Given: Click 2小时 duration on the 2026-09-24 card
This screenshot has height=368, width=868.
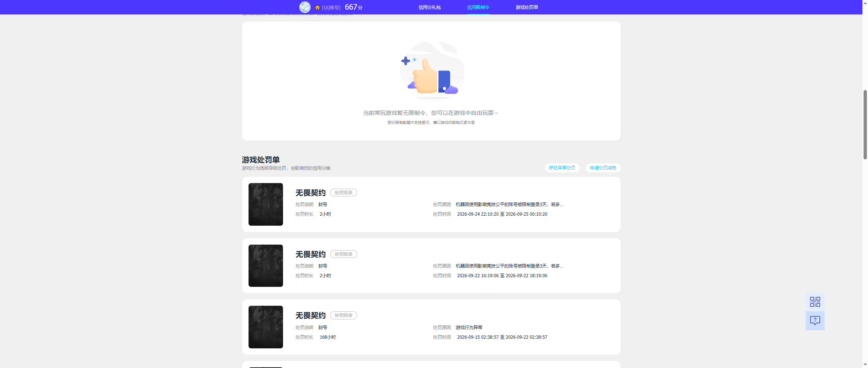Looking at the screenshot, I should pyautogui.click(x=325, y=214).
